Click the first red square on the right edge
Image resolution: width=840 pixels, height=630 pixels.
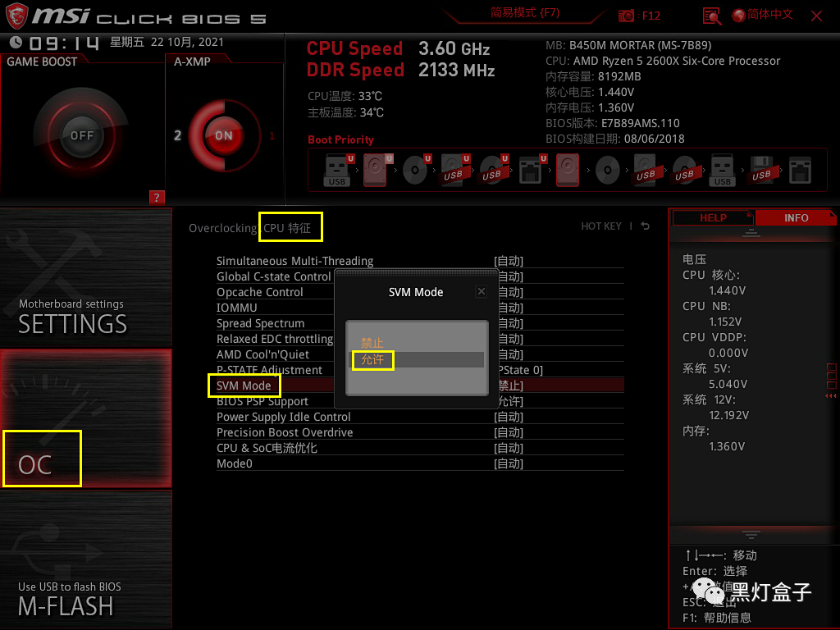[x=832, y=367]
